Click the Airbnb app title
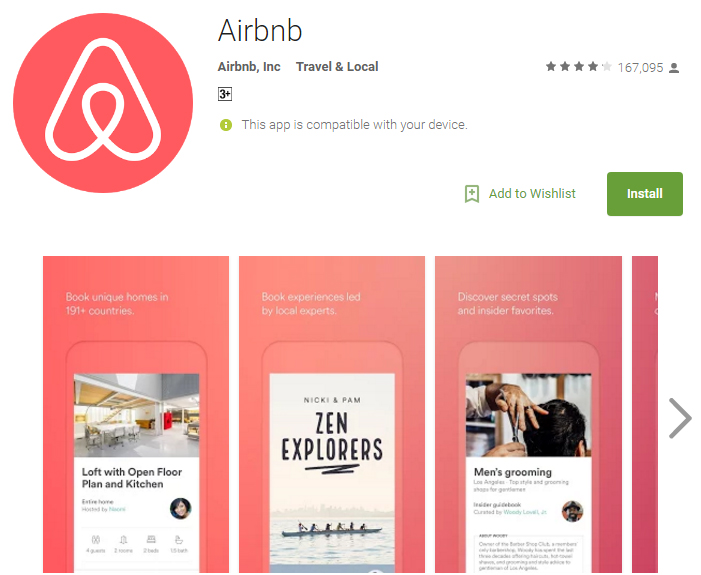This screenshot has height=575, width=701. point(260,30)
